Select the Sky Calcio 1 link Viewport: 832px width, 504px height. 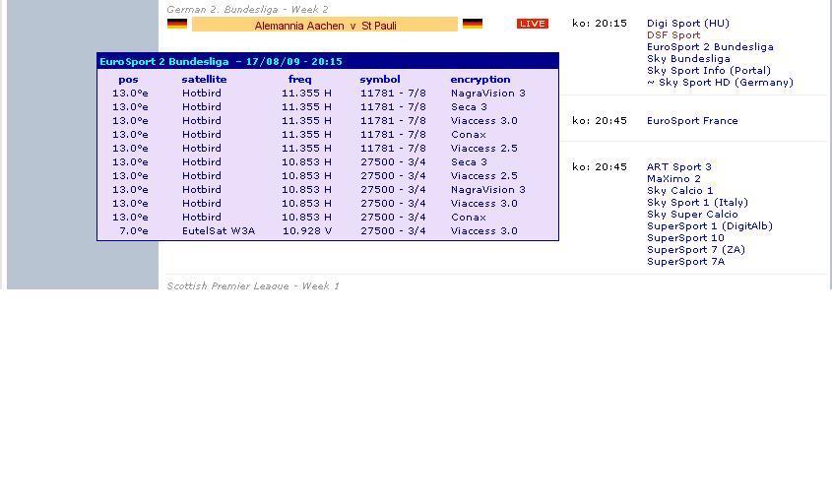point(679,191)
